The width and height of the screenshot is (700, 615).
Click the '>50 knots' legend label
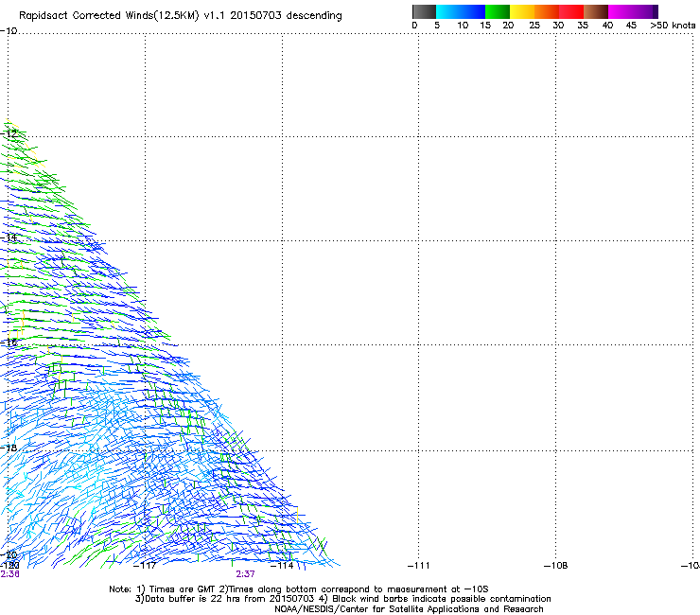pyautogui.click(x=673, y=26)
